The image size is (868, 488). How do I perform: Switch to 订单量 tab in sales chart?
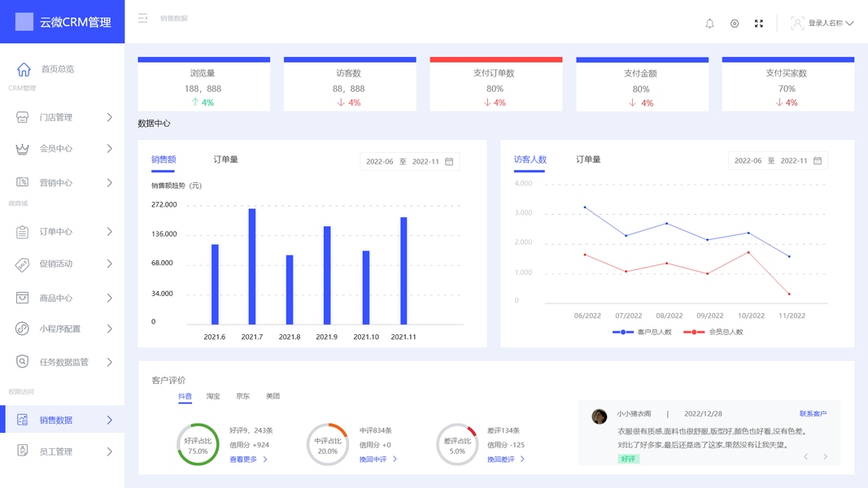click(x=226, y=159)
